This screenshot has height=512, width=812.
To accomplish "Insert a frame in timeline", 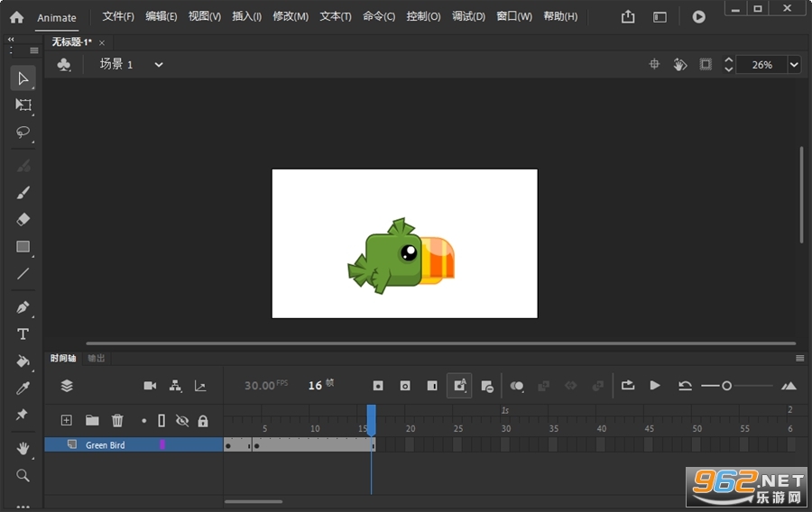I will tap(432, 386).
